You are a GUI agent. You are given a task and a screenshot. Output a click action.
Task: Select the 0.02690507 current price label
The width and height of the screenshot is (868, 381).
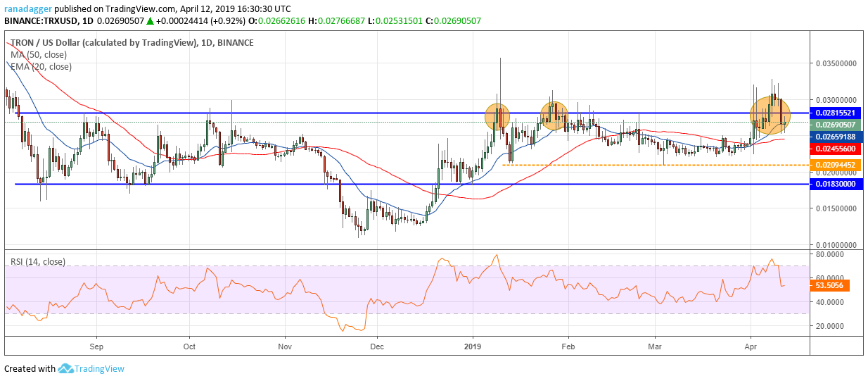click(836, 125)
